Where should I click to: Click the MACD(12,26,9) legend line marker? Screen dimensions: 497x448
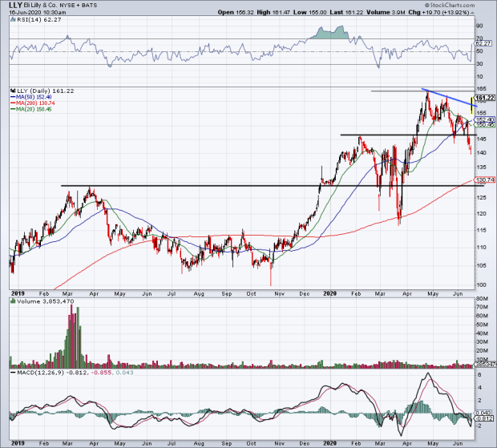(x=13, y=373)
